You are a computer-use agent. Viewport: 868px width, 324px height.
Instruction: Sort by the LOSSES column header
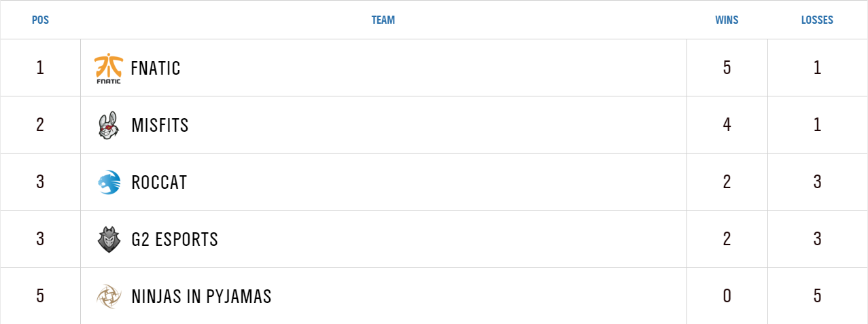(817, 20)
